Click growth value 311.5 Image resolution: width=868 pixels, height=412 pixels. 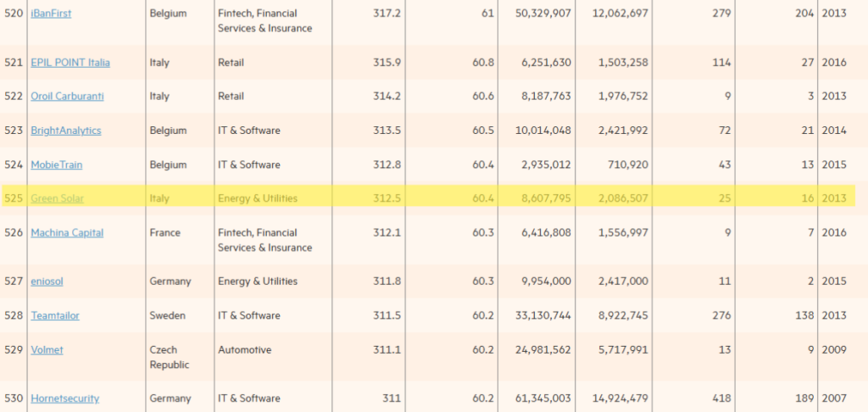click(387, 315)
